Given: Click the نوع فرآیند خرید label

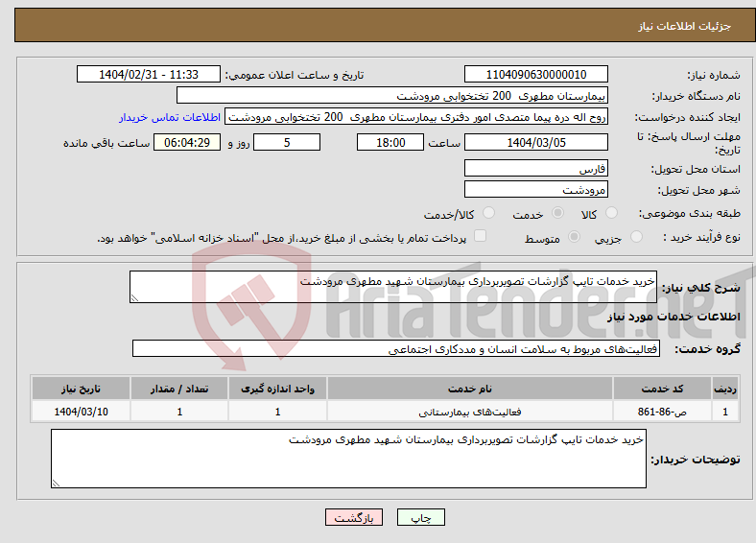Looking at the screenshot, I should 701,237.
